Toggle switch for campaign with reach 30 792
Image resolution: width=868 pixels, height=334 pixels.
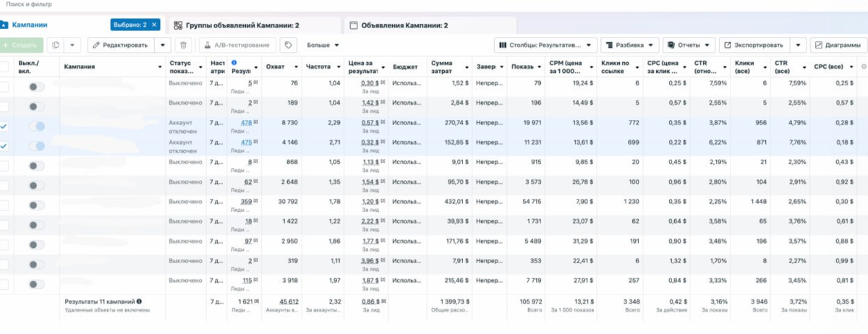[36, 205]
